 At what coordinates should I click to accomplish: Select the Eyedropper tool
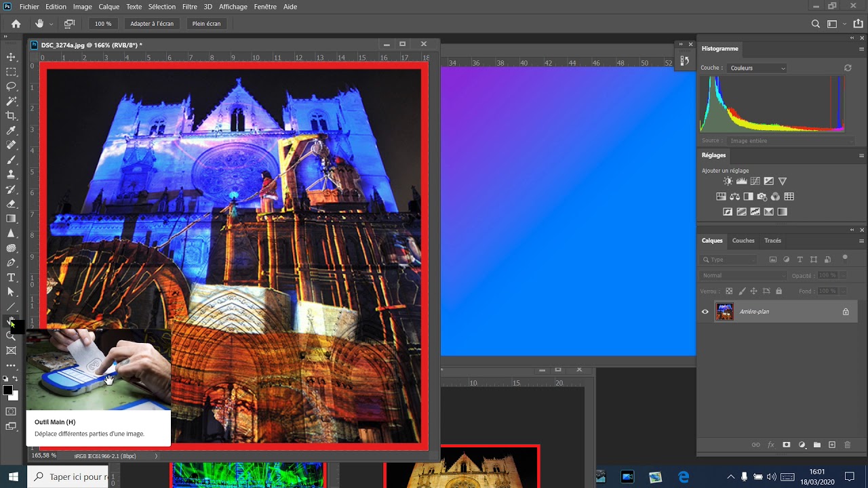pyautogui.click(x=11, y=130)
